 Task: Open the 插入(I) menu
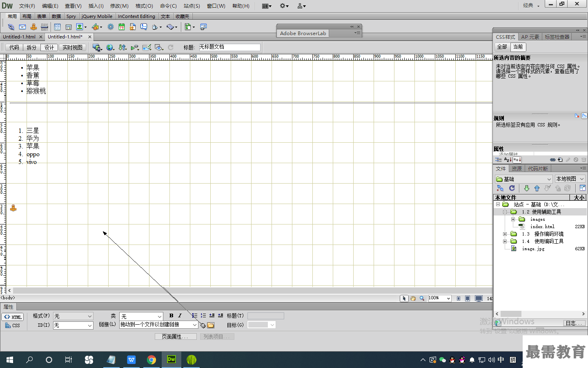(x=96, y=6)
